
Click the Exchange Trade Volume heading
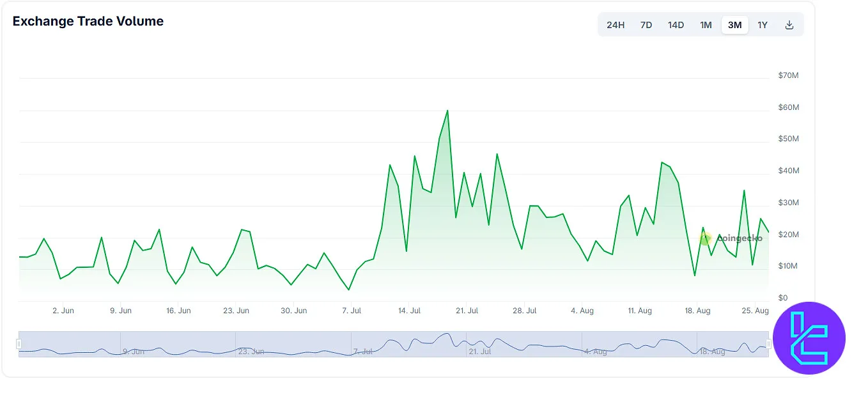coord(88,21)
